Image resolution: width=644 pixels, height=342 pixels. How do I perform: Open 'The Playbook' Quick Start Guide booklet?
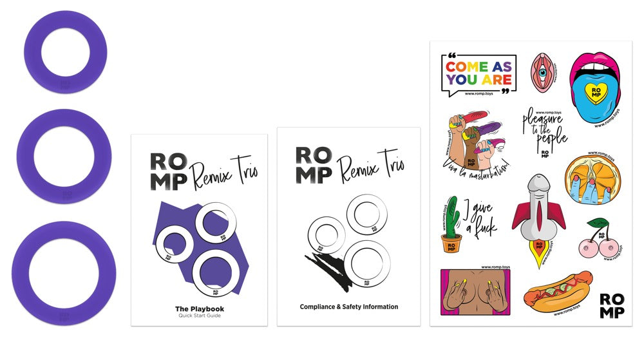coord(199,230)
